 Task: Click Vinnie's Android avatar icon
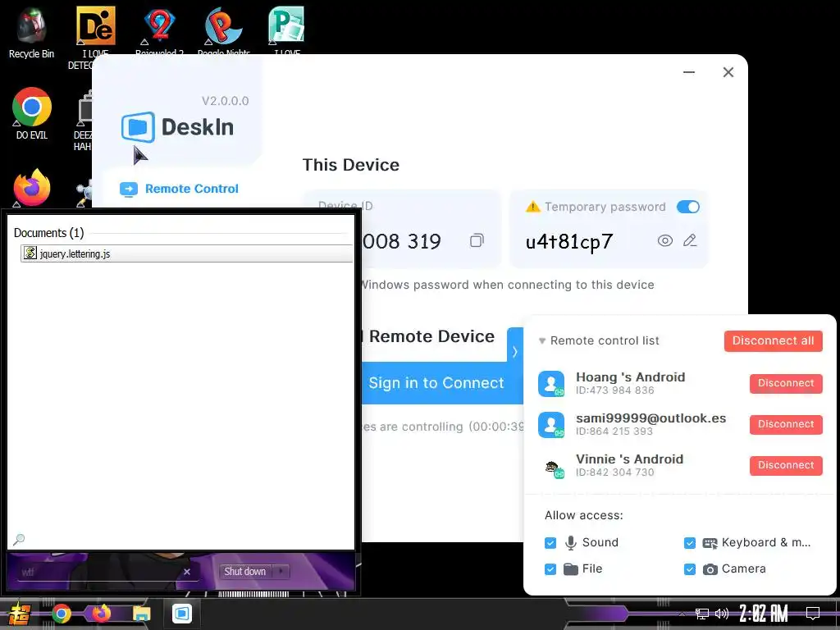tap(554, 467)
